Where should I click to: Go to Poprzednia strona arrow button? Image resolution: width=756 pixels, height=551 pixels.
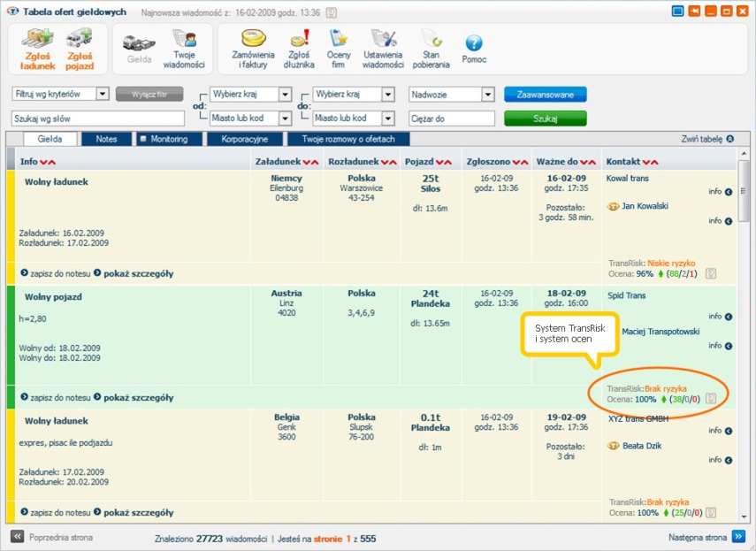[18, 537]
